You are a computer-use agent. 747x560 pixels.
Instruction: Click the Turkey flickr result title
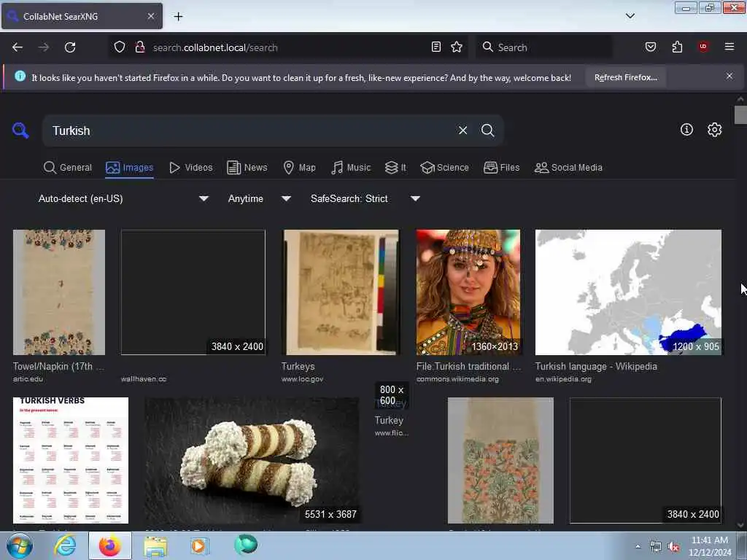coord(389,420)
